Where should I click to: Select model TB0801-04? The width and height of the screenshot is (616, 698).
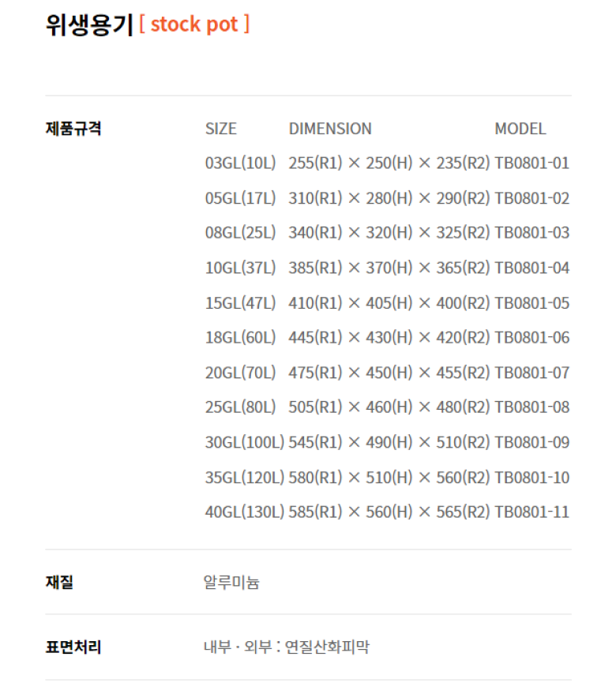coord(531,268)
